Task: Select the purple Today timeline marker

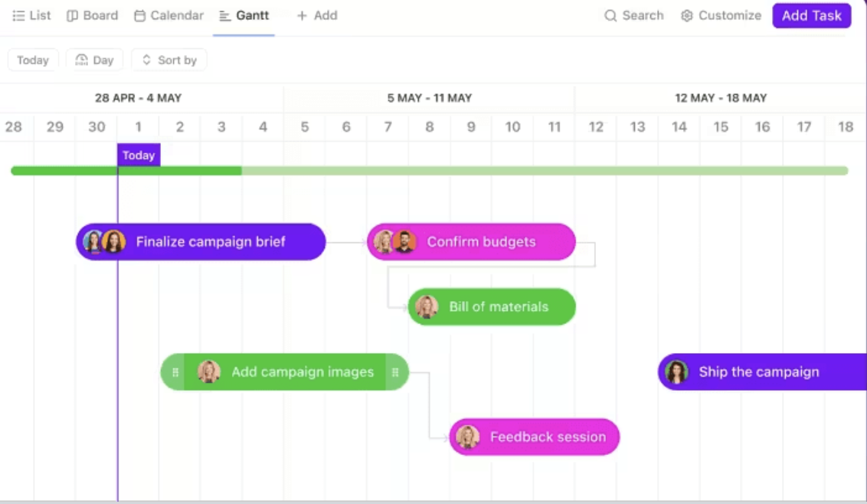Action: (139, 155)
